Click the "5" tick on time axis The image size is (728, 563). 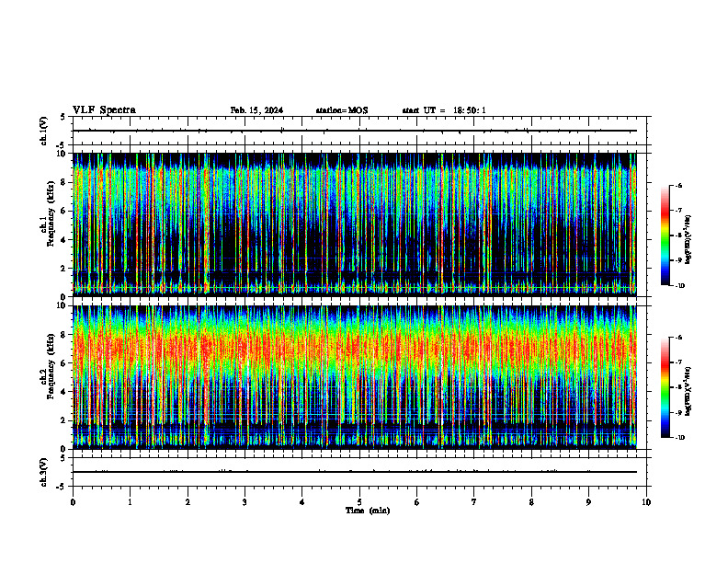point(359,502)
